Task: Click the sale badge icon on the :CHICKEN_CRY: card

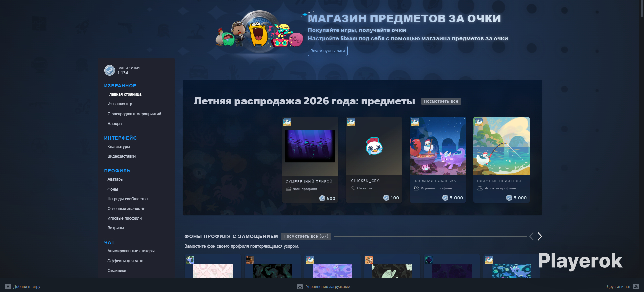Action: coord(351,122)
